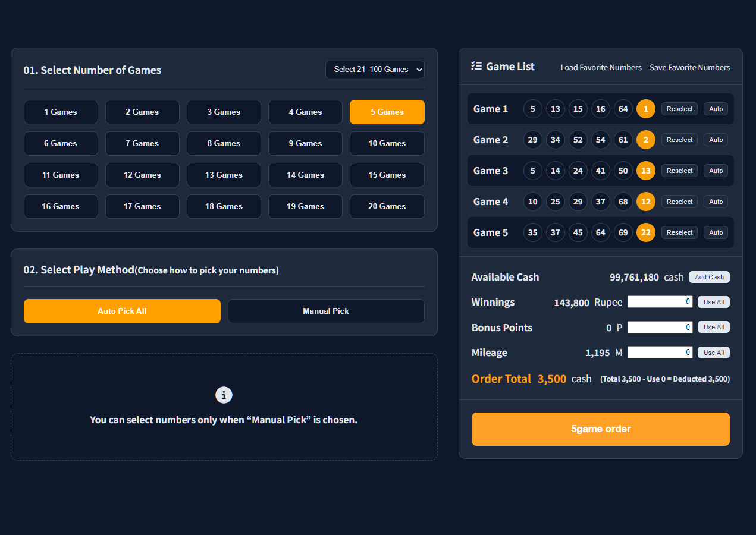Click Auto next to Game 1
Viewport: 756px width, 535px height.
click(x=716, y=109)
